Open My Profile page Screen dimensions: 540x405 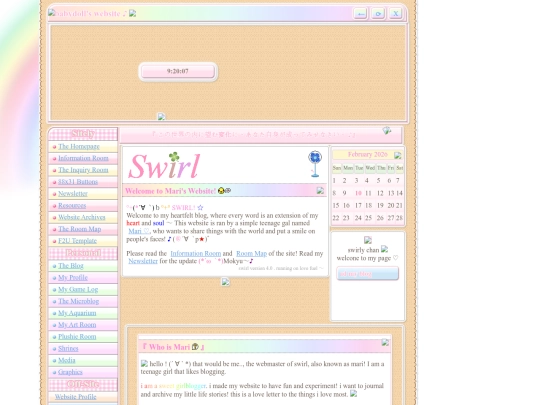[73, 277]
